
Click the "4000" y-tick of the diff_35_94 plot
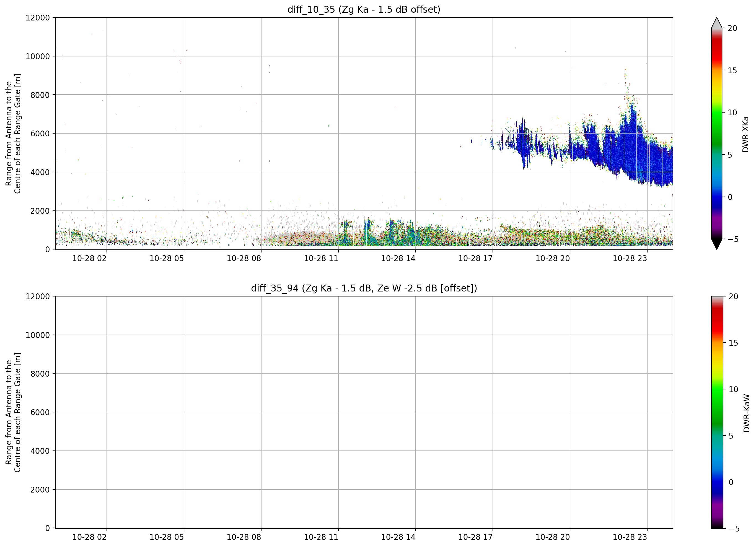(40, 451)
